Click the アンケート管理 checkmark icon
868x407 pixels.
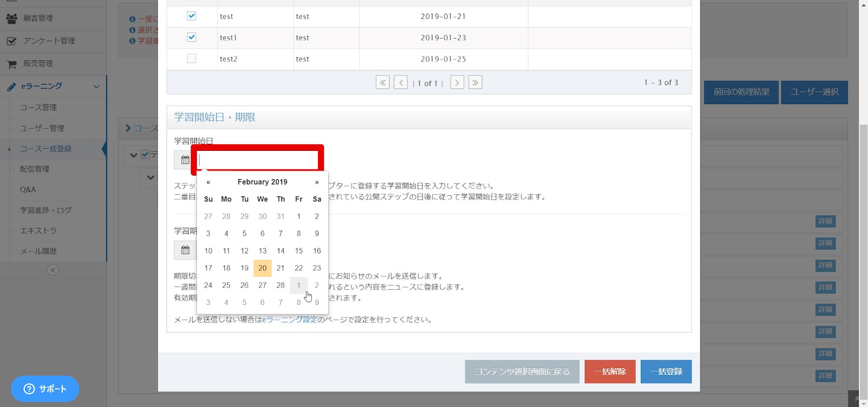(11, 41)
